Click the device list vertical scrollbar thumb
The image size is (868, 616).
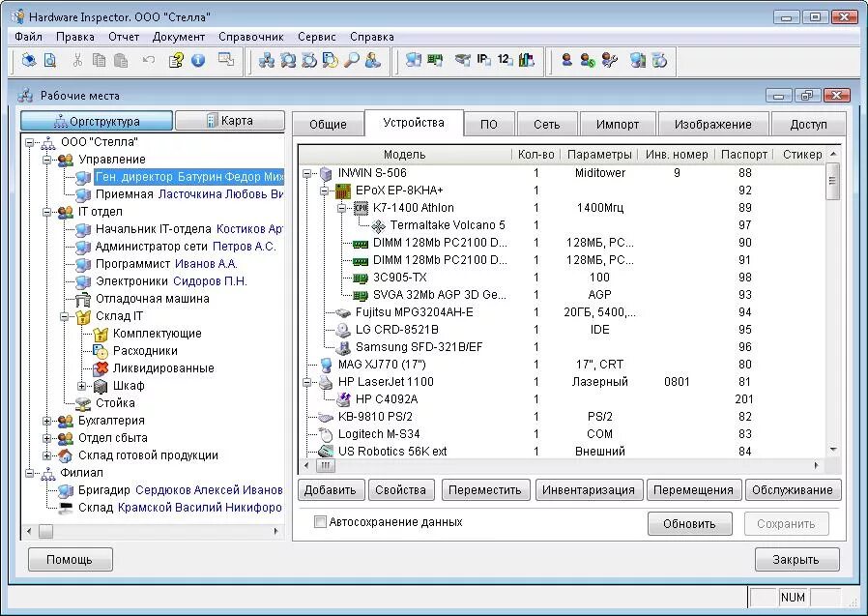coord(832,181)
